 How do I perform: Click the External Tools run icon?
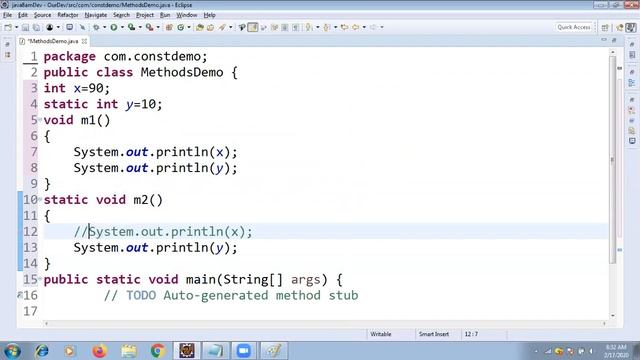tap(150, 27)
